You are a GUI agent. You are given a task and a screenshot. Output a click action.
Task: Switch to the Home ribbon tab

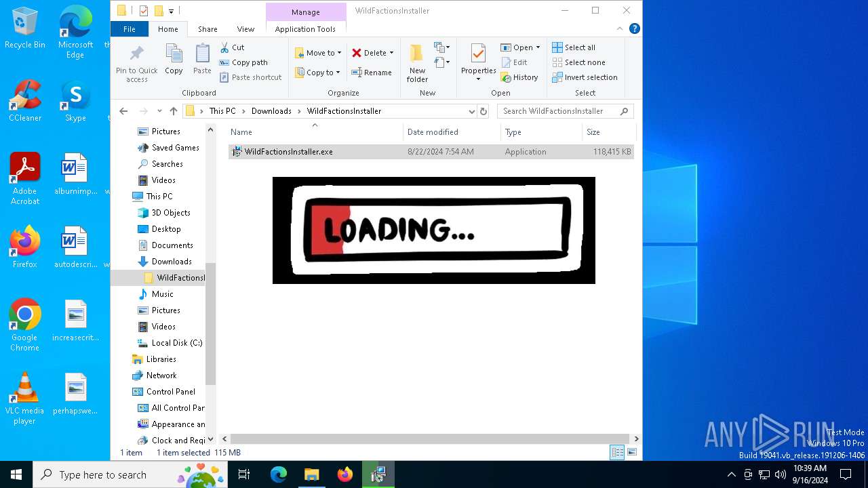tap(167, 29)
